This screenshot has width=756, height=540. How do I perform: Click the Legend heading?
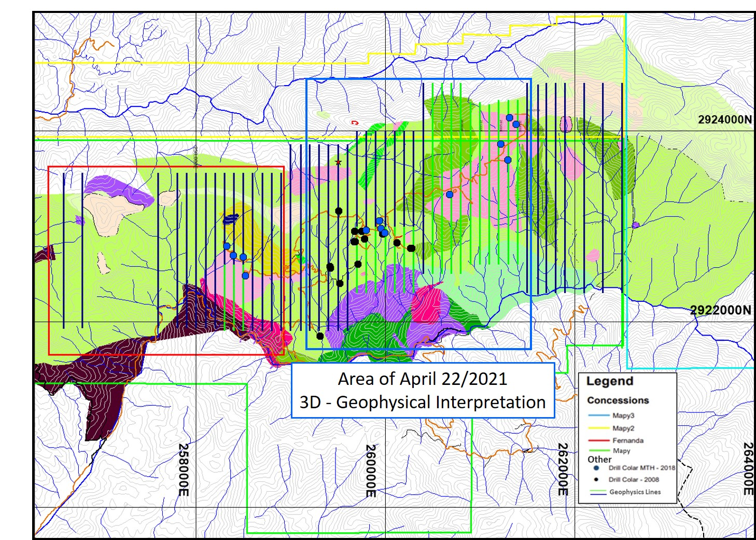pyautogui.click(x=610, y=381)
